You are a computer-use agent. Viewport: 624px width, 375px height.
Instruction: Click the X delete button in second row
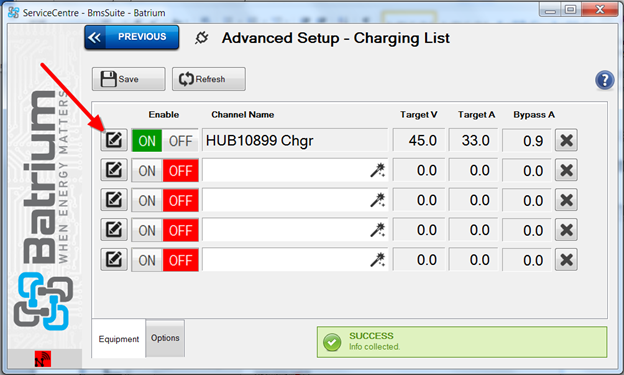tap(566, 170)
